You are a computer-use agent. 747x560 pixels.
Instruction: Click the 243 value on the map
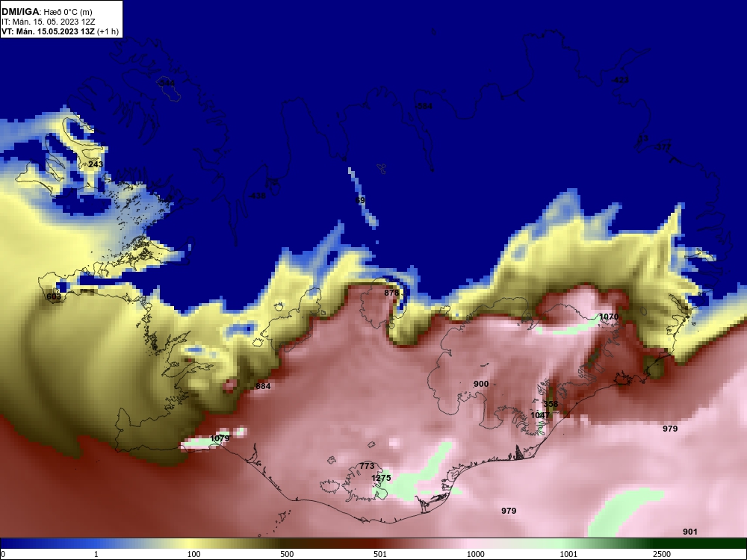(96, 164)
